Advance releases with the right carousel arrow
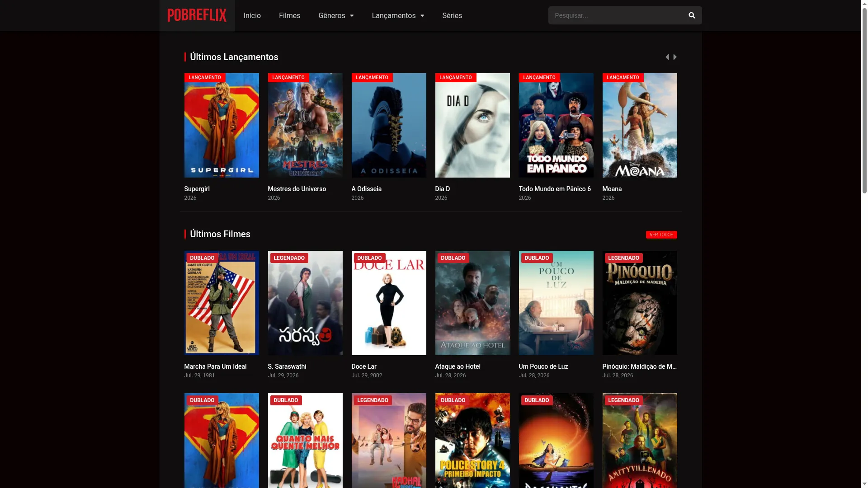The width and height of the screenshot is (868, 488). click(675, 57)
